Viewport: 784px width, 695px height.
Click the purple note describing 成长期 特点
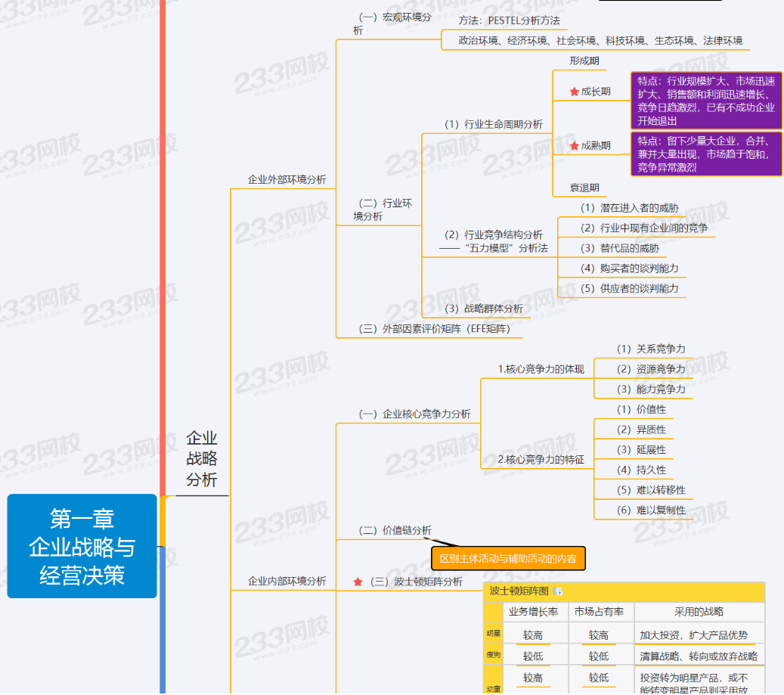tap(705, 101)
